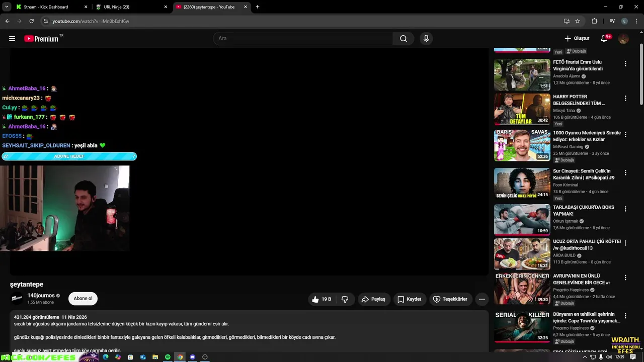
Task: Install app icon in address bar
Action: point(567,21)
